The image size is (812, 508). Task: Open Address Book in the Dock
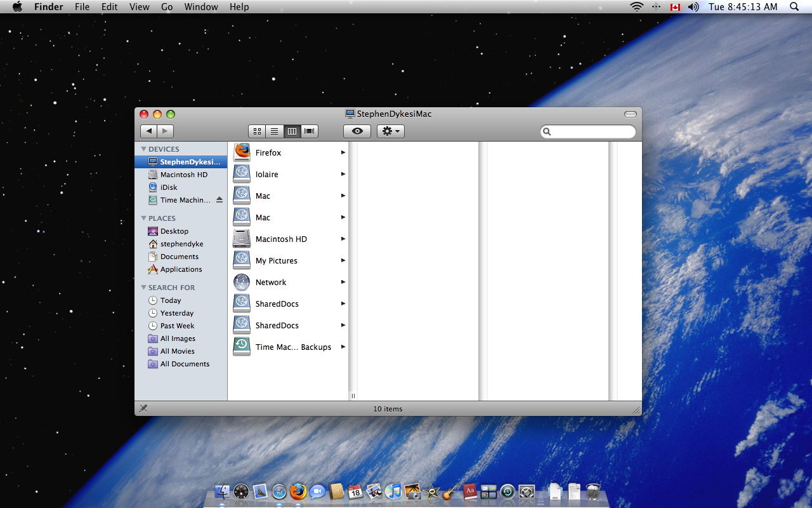pos(336,491)
